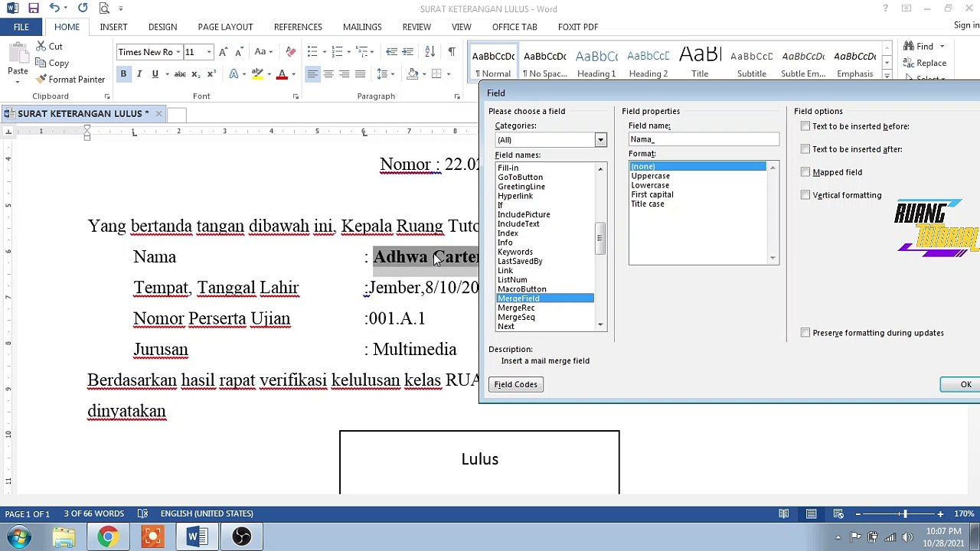The width and height of the screenshot is (980, 551).
Task: Apply the Heading 1 style
Action: click(596, 62)
